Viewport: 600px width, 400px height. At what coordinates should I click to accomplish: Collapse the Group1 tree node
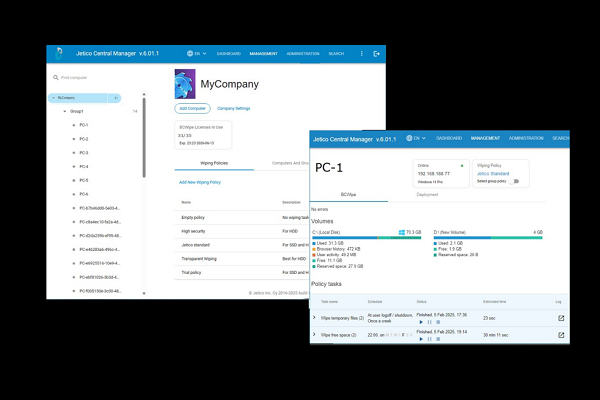65,111
